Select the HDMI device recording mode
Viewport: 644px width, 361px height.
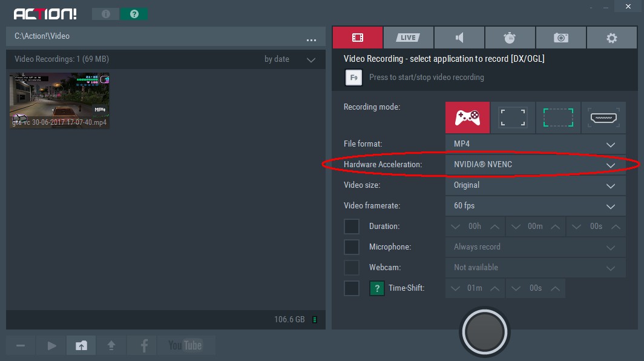click(603, 118)
